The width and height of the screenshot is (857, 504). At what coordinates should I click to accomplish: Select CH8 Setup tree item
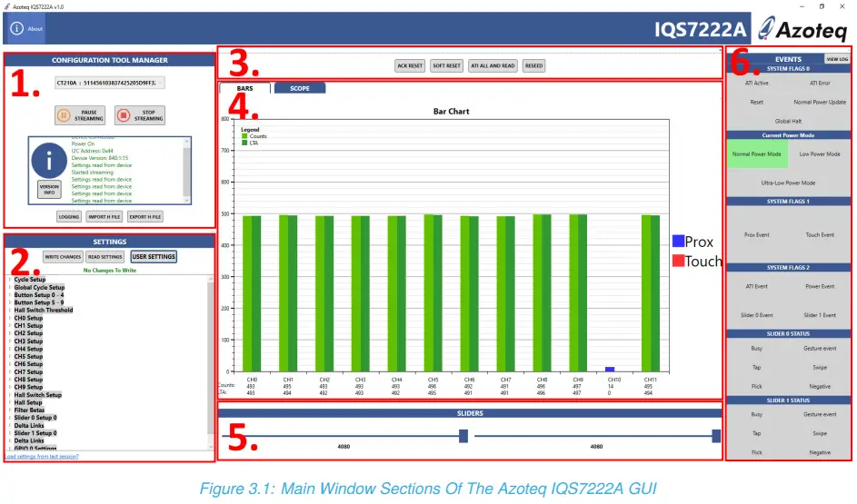[28, 380]
